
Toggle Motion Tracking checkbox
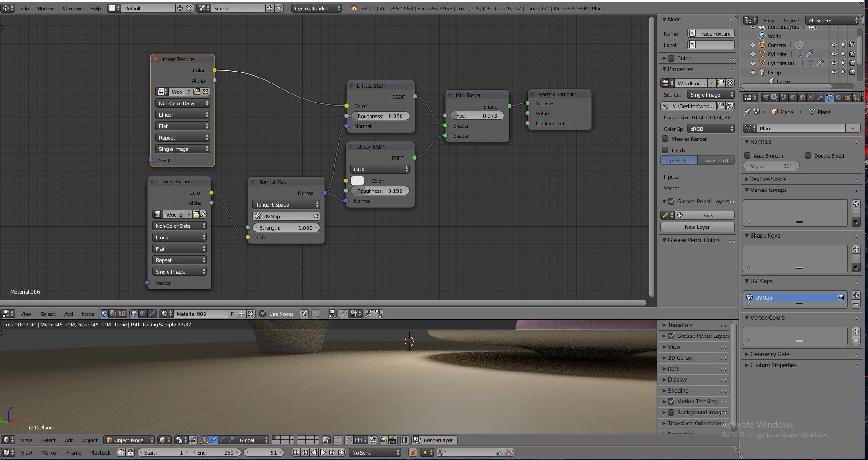pyautogui.click(x=671, y=401)
